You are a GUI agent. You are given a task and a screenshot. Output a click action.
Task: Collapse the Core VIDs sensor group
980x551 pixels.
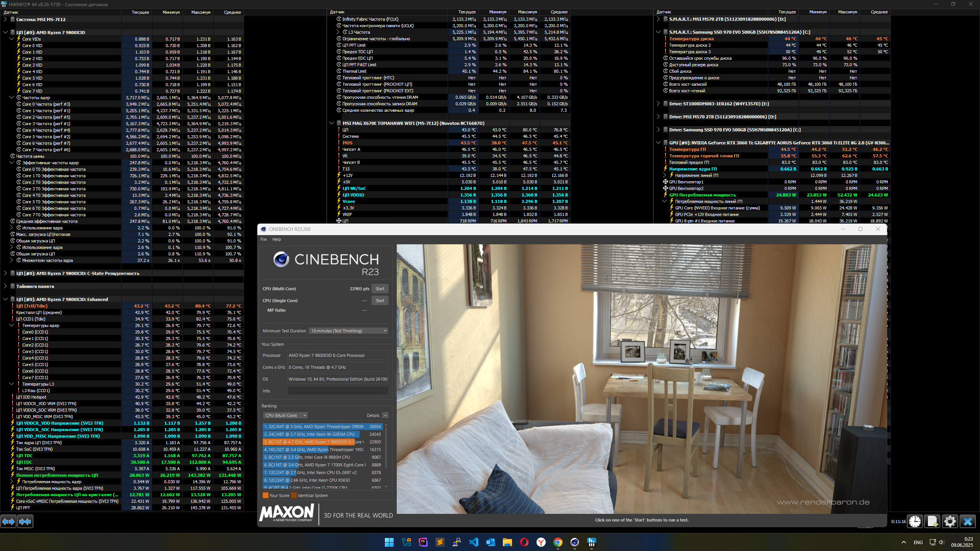[11, 39]
